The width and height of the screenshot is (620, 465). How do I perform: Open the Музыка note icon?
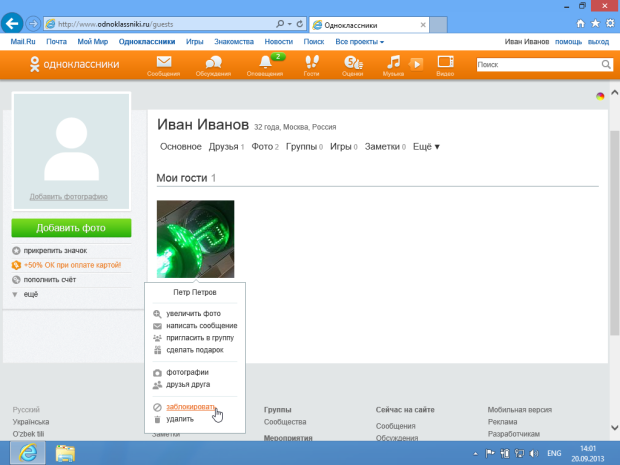pyautogui.click(x=393, y=62)
